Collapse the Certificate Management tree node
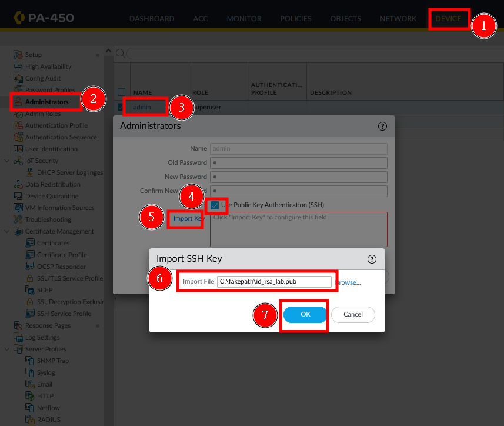Viewport: 504px width, 426px height. [x=6, y=231]
